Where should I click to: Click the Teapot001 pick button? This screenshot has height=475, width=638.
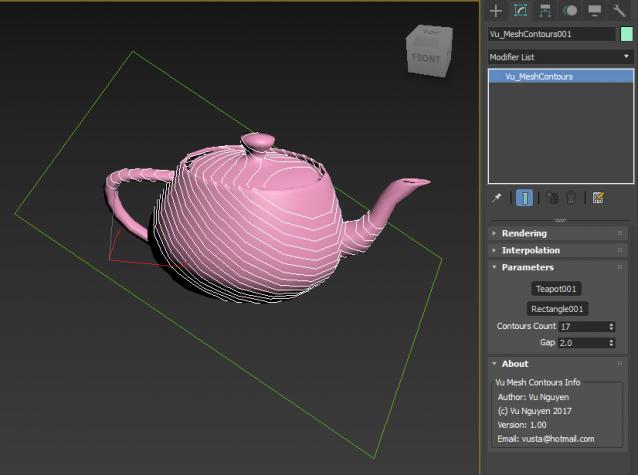(x=558, y=288)
